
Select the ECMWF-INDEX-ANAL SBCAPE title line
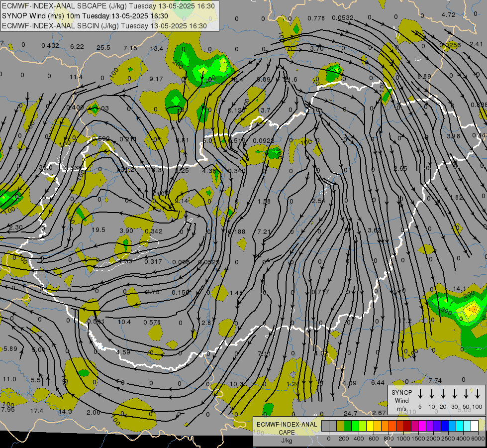tap(108, 6)
